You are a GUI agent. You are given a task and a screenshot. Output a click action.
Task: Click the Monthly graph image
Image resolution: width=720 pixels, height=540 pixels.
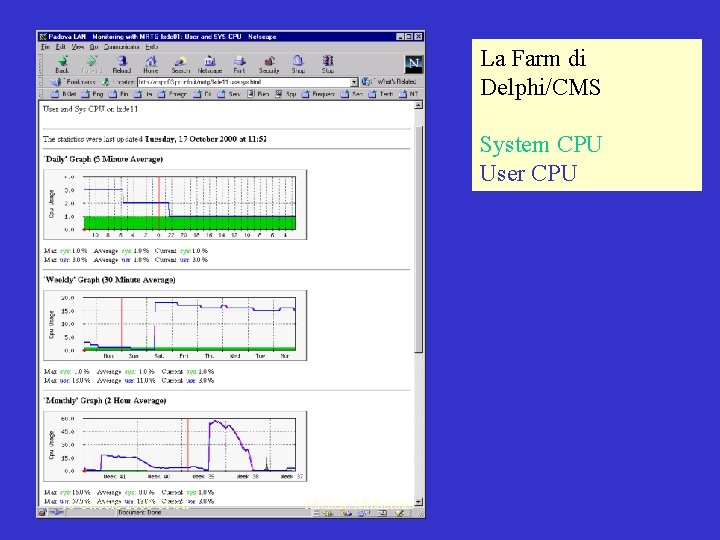(175, 446)
